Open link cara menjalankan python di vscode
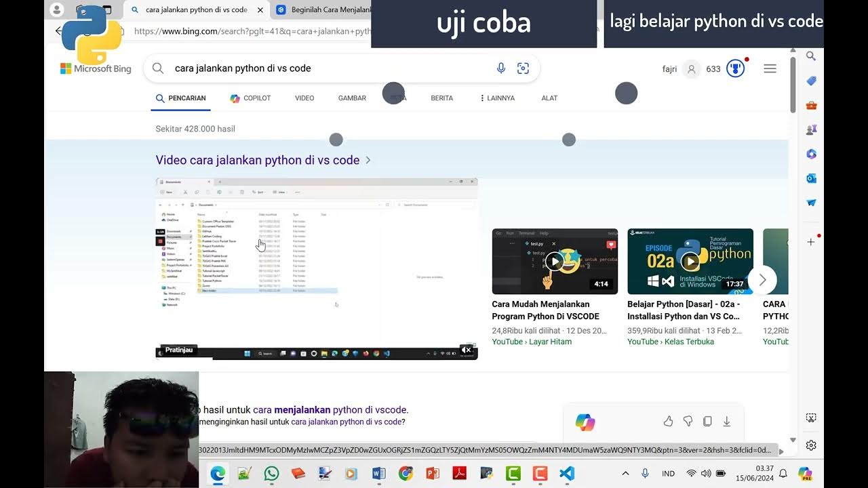 (331, 410)
